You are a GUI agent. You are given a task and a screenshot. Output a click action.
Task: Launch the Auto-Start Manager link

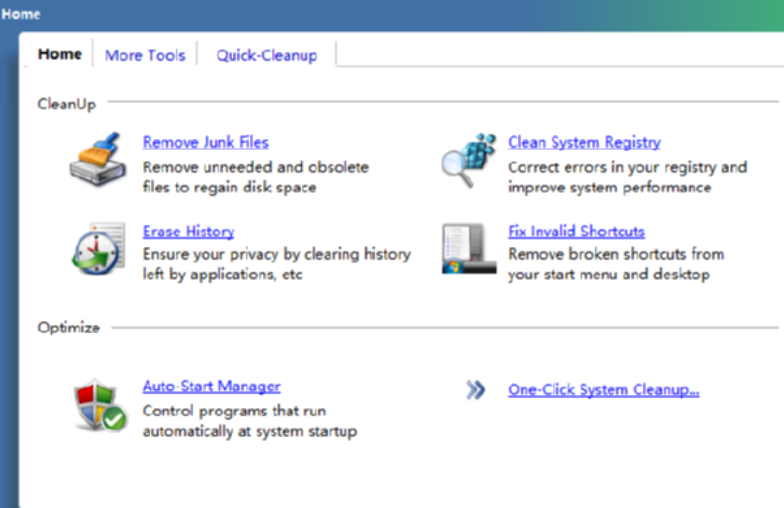212,386
